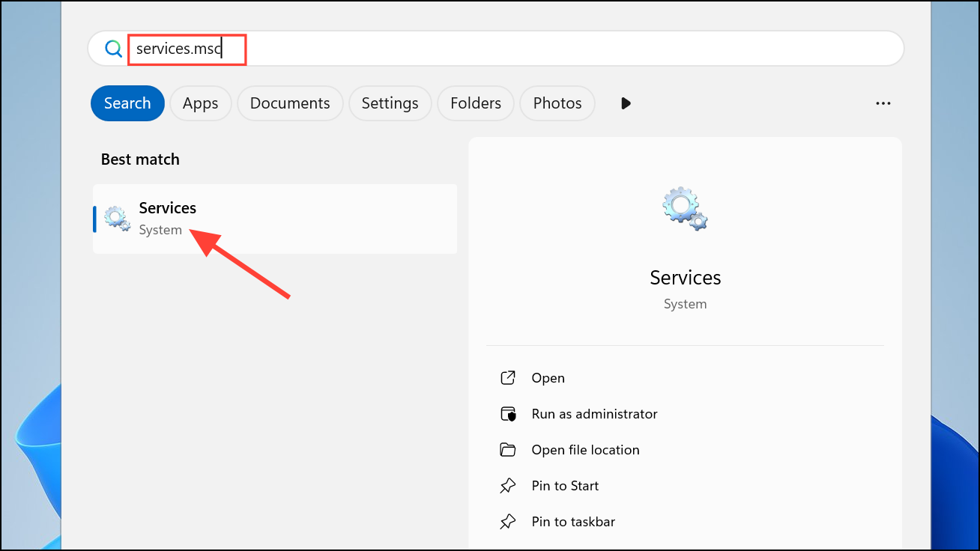Click the Pin to Start pin icon
The image size is (980, 551).
[508, 486]
